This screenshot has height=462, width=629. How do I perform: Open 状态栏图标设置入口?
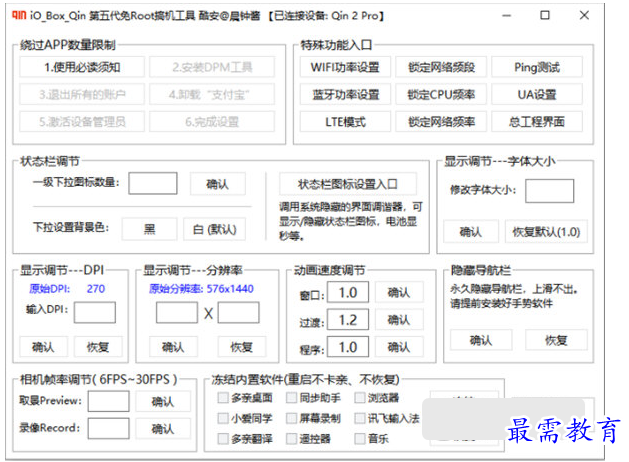click(x=347, y=184)
